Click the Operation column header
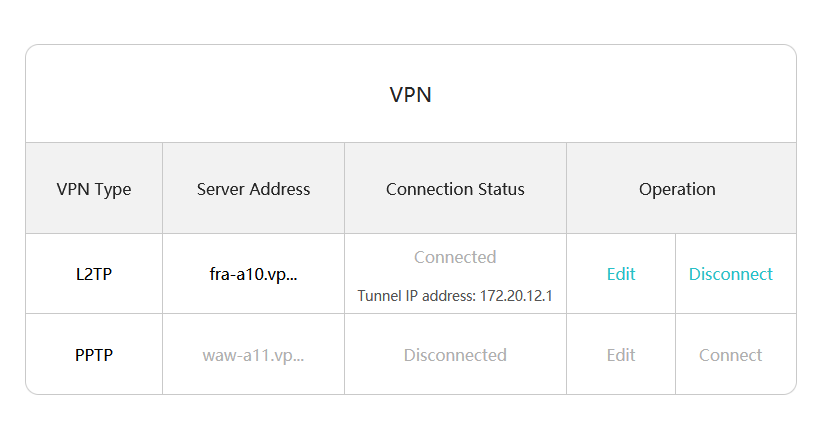The width and height of the screenshot is (823, 439). click(677, 189)
